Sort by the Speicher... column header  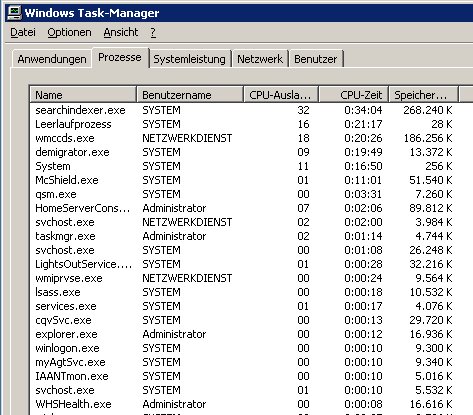pos(423,95)
